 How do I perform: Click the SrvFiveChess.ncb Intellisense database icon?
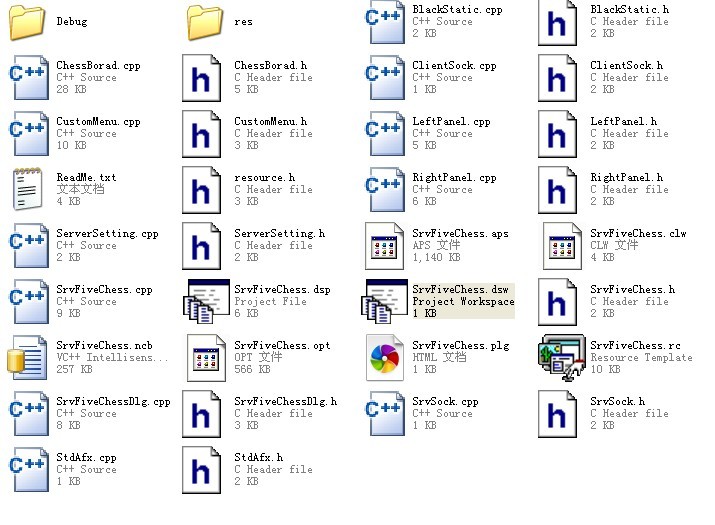tap(27, 358)
